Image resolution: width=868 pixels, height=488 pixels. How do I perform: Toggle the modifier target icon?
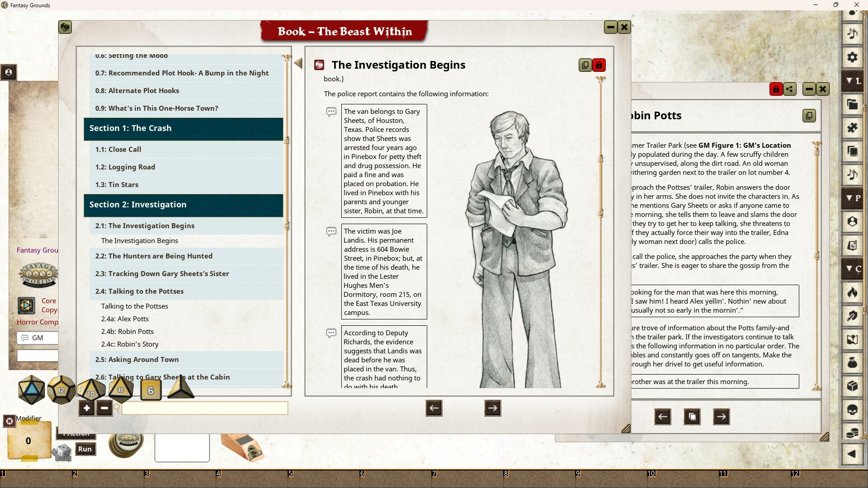pyautogui.click(x=9, y=421)
